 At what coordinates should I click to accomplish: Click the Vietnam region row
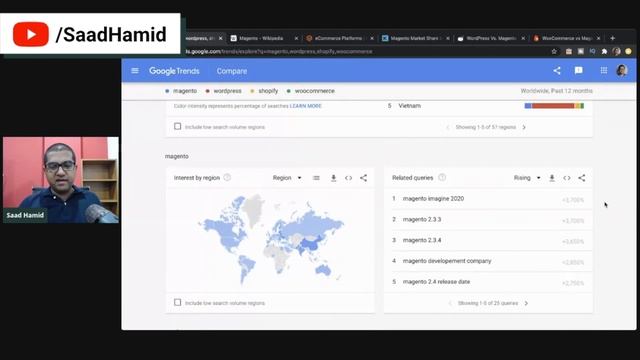tap(486, 106)
